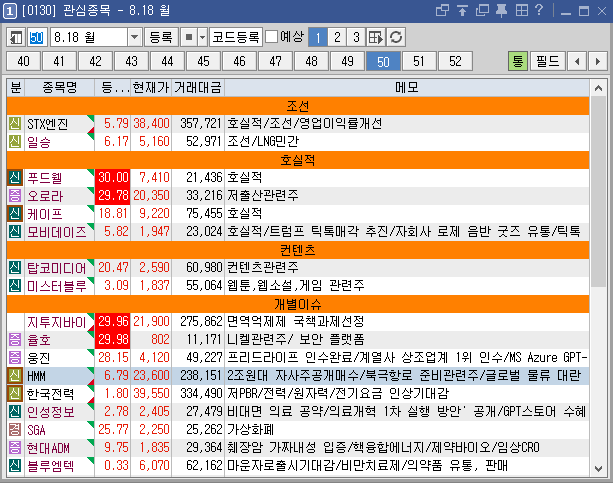
Task: Select the 인성정보 stock name
Action: pyautogui.click(x=50, y=411)
